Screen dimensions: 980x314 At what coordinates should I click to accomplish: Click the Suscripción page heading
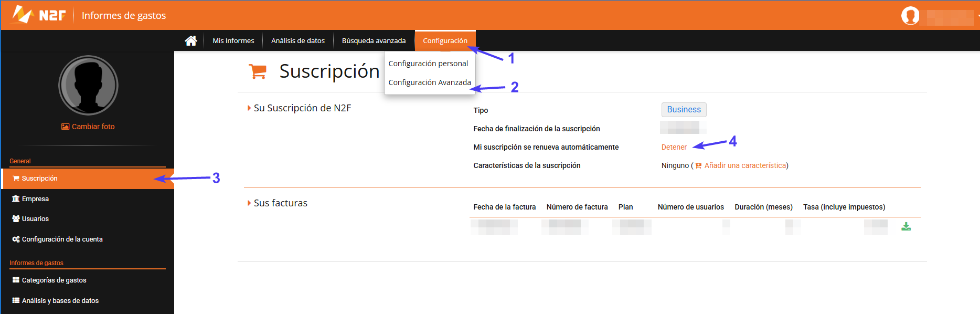[329, 71]
